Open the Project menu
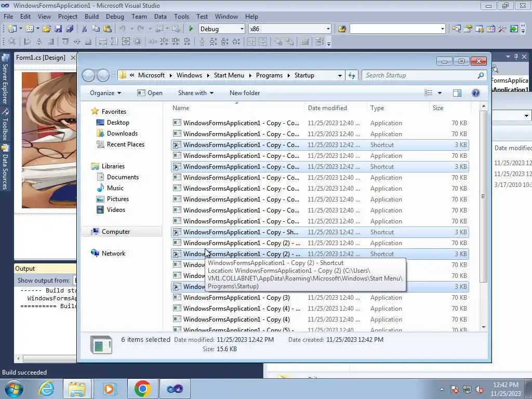The width and height of the screenshot is (532, 399). pyautogui.click(x=68, y=16)
